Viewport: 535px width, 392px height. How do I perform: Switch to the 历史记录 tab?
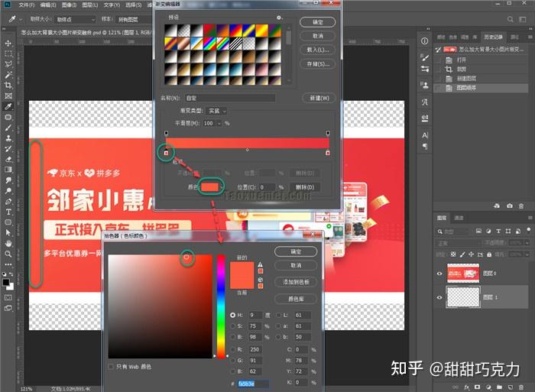point(493,37)
